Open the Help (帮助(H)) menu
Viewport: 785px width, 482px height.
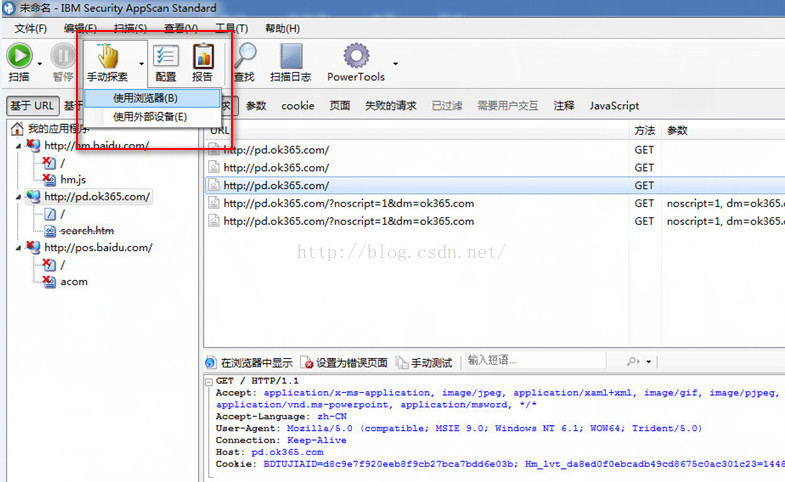click(282, 29)
